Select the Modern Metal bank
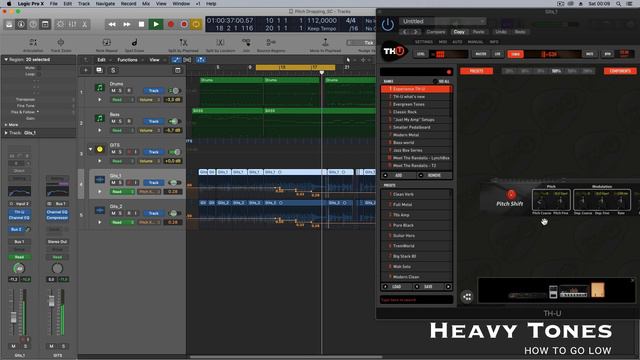Image resolution: width=640 pixels, height=360 pixels. coord(416,135)
